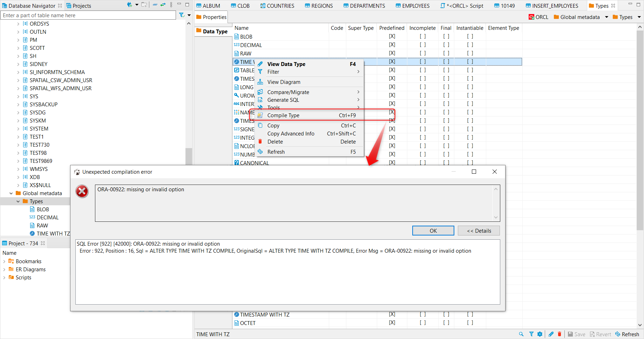Click the Collapse All icon in Database Navigator

click(x=155, y=5)
